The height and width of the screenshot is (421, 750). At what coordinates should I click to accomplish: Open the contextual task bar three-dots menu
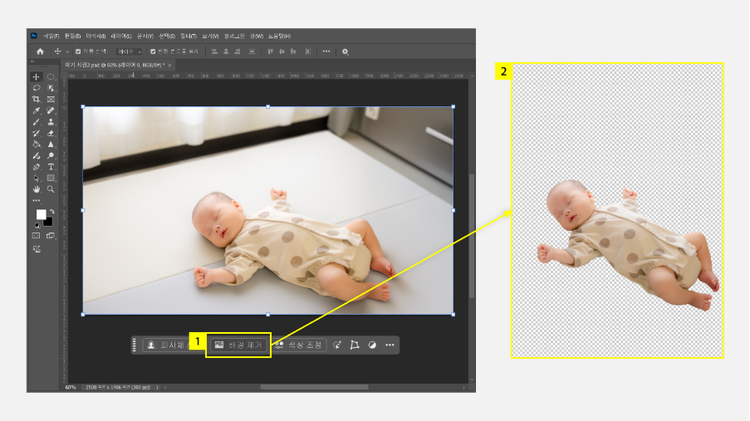pos(390,345)
